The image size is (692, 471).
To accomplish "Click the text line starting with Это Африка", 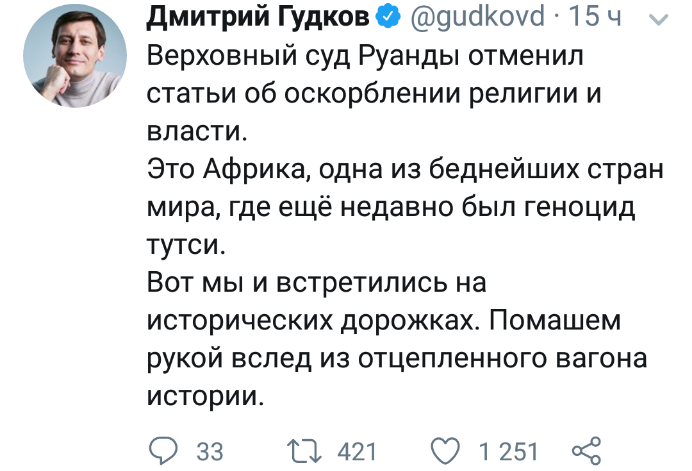I will pyautogui.click(x=404, y=169).
